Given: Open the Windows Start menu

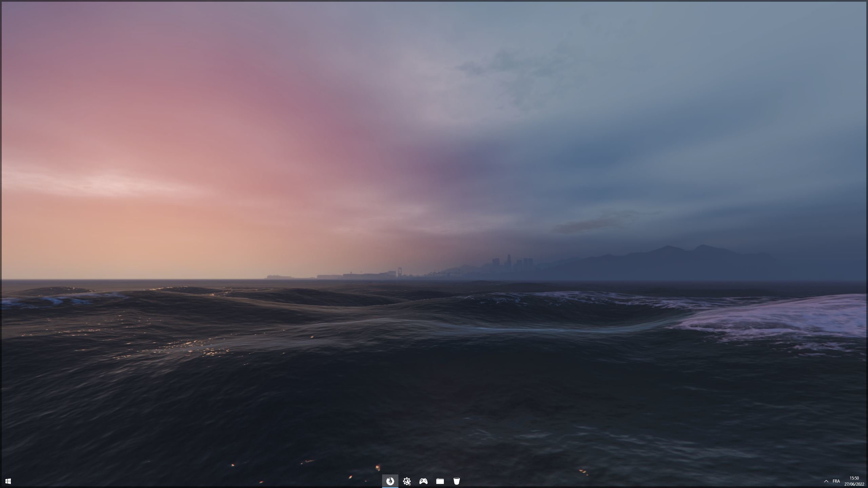Looking at the screenshot, I should point(8,481).
